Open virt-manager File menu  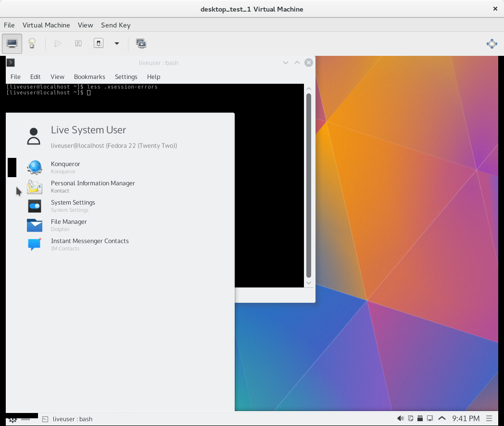[9, 25]
